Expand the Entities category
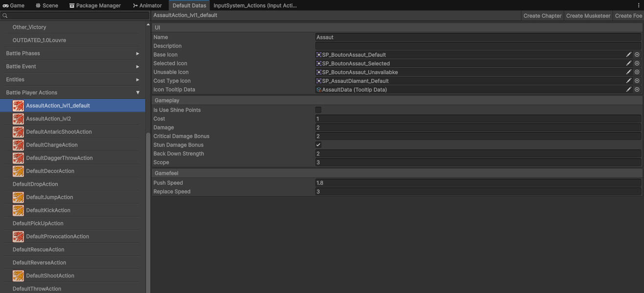Screen dimensions: 644x293 coord(137,80)
